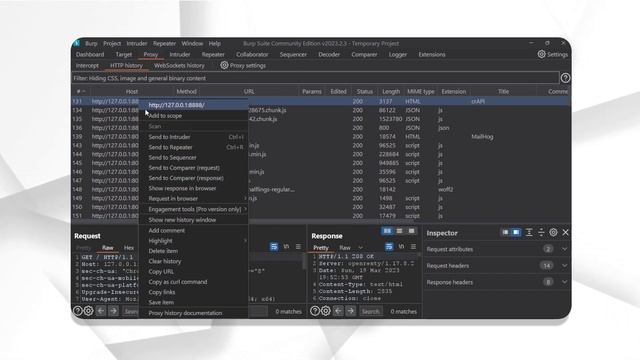
Task: Sort history by the # column
Action: pyautogui.click(x=81, y=91)
